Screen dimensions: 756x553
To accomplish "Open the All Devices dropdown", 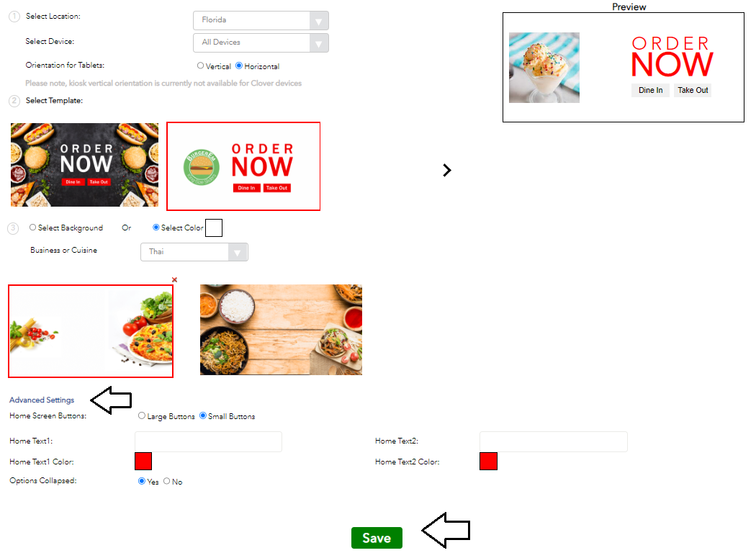I will click(261, 42).
